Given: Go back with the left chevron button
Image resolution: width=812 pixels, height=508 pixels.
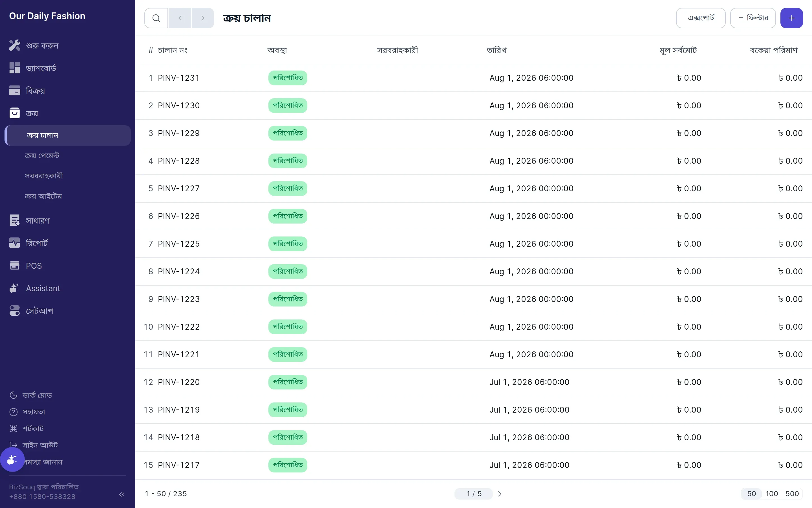Looking at the screenshot, I should pos(180,18).
